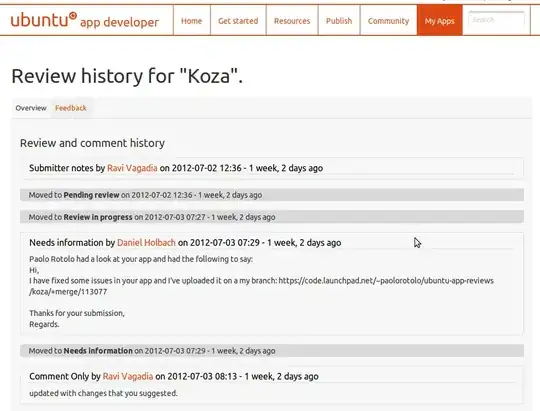Click the Moved to Review in progress bar
The image size is (540, 411).
(x=272, y=217)
